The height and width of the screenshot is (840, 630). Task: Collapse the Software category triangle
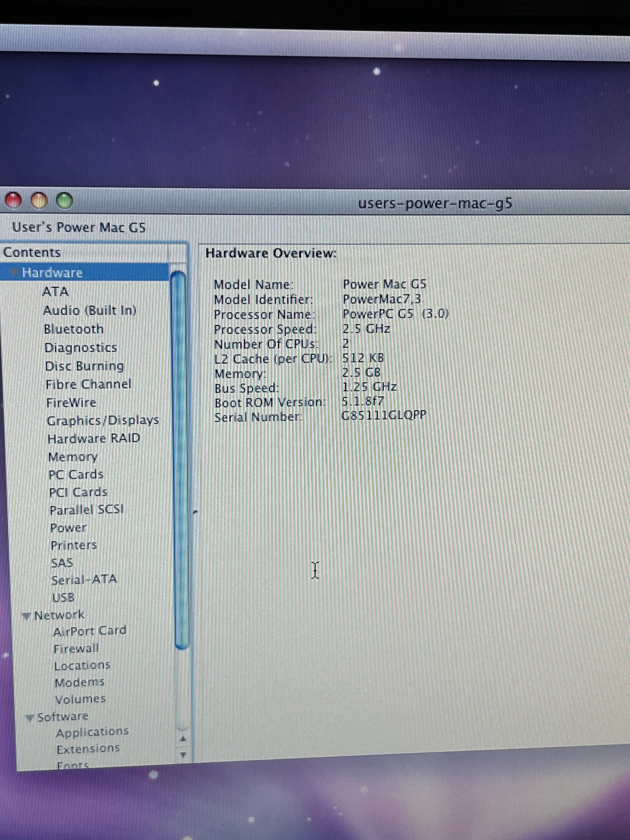30,717
